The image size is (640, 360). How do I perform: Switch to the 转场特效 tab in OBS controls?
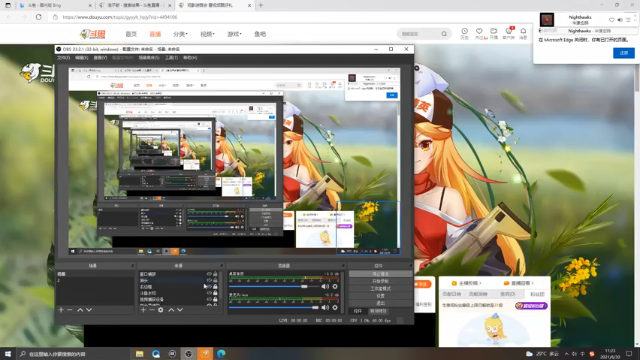click(x=379, y=311)
